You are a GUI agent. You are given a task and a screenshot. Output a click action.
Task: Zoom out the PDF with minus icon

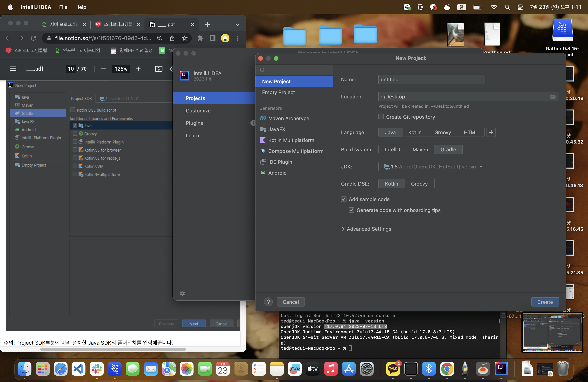(x=103, y=69)
